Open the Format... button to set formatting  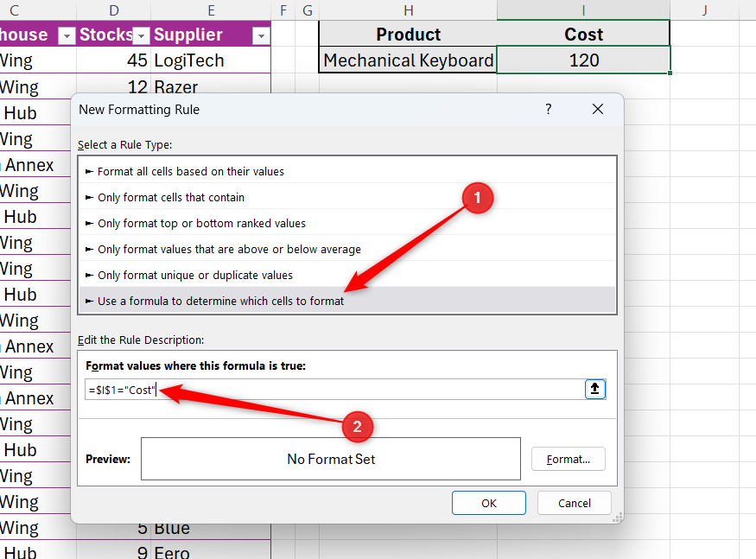point(568,459)
